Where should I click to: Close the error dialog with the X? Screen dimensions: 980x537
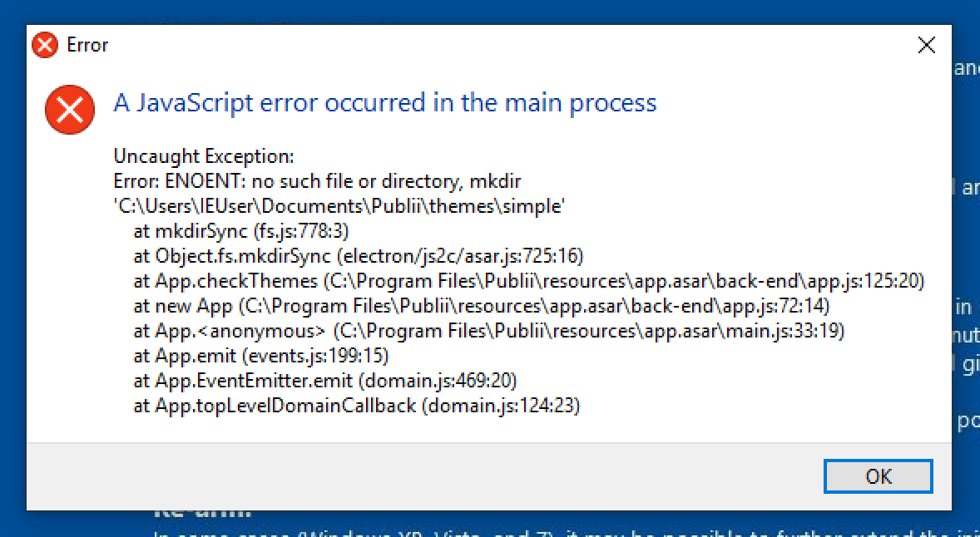[x=926, y=46]
